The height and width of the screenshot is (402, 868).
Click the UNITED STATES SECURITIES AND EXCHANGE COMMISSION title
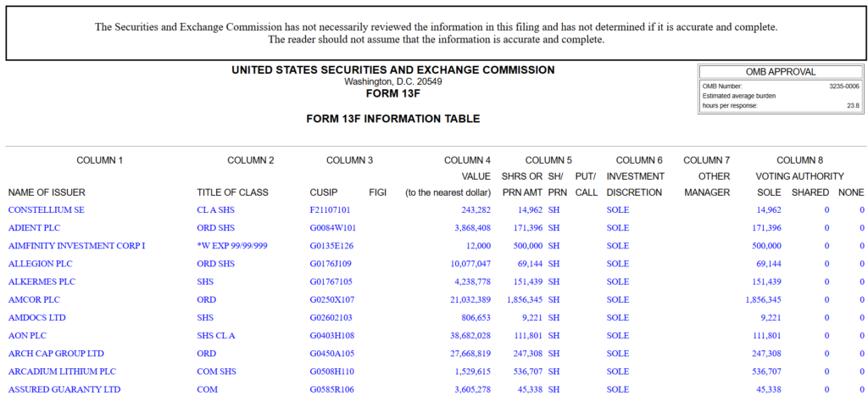coord(393,70)
